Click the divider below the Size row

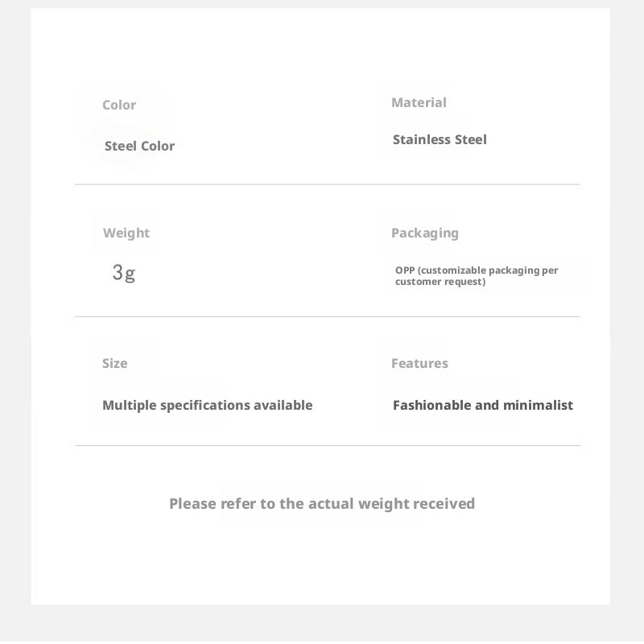pos(328,445)
